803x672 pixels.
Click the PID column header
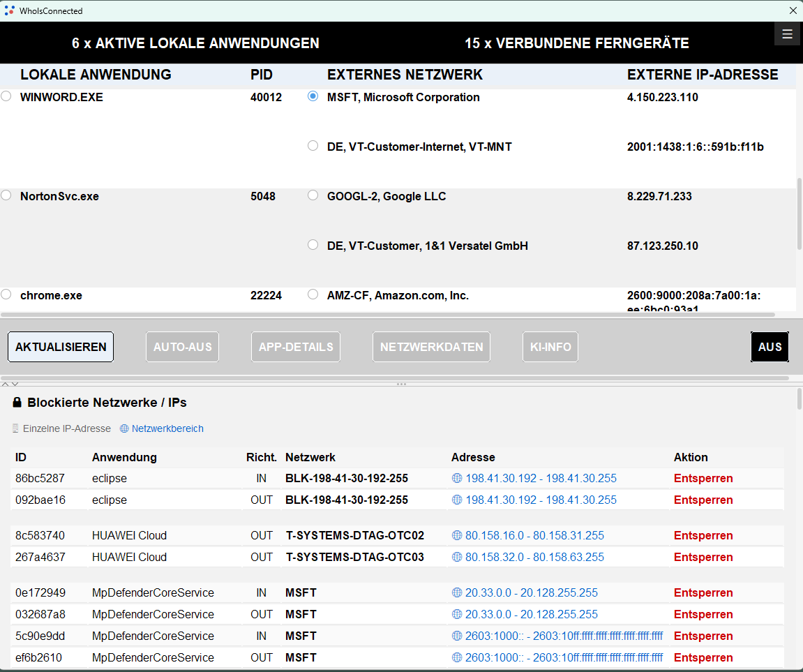coord(261,75)
